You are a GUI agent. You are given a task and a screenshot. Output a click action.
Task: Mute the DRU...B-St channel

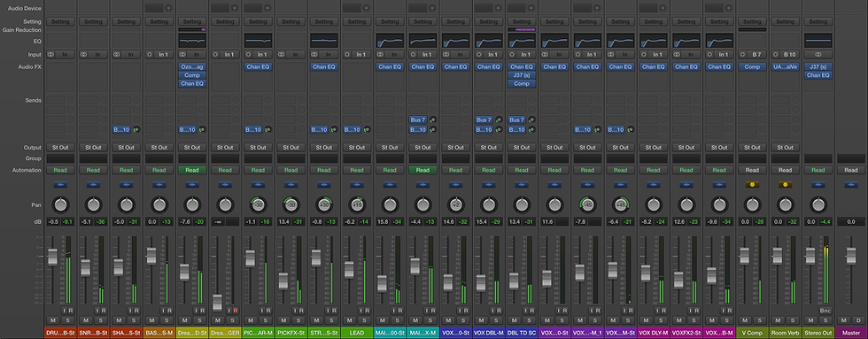[x=54, y=320]
